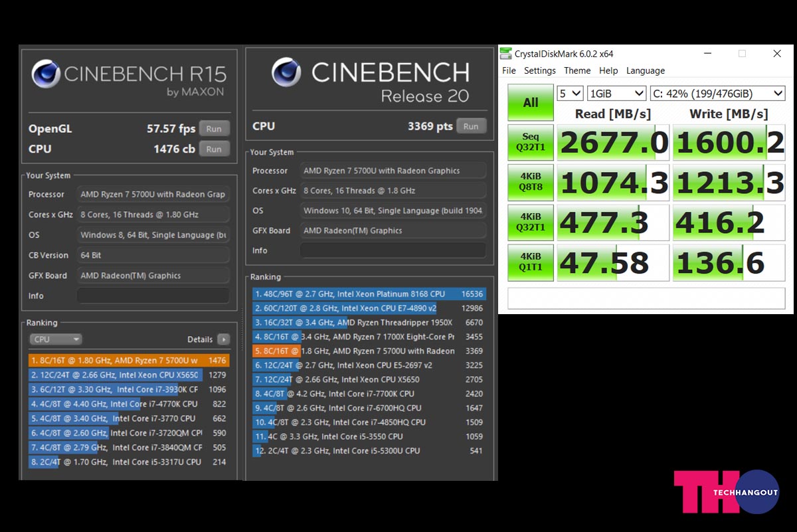
Task: Click the GFX Board field in Cinebench R15
Action: click(153, 276)
